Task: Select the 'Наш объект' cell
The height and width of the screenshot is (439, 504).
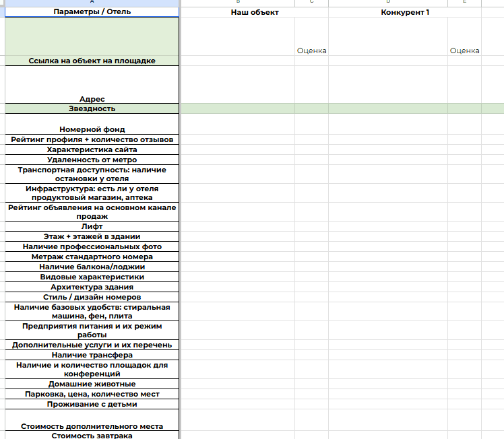Action: 254,12
